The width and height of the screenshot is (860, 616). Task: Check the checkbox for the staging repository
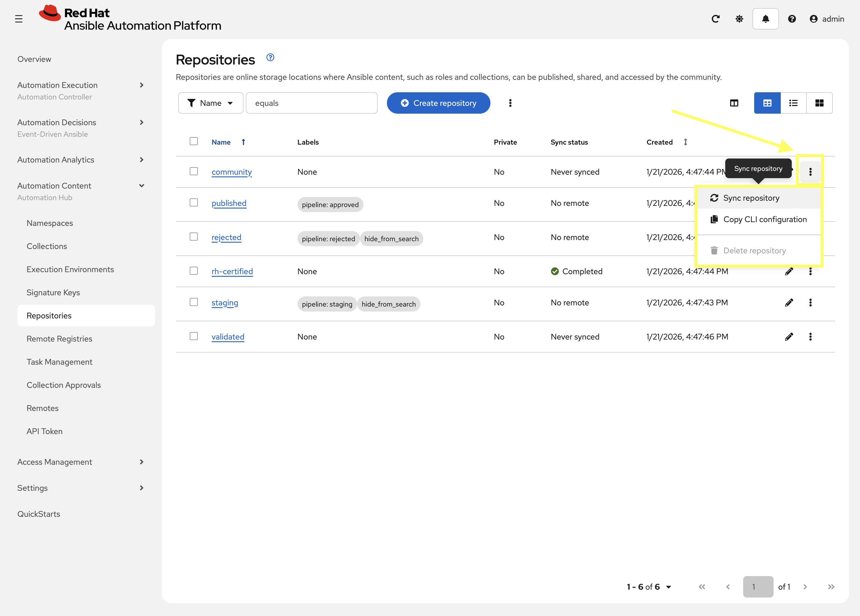click(x=194, y=302)
